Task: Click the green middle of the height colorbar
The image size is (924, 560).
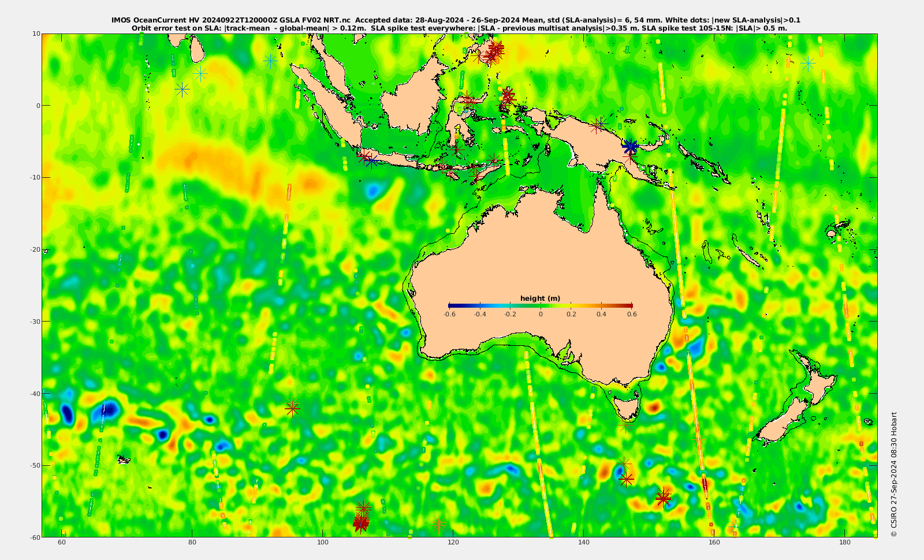Action: coord(541,305)
